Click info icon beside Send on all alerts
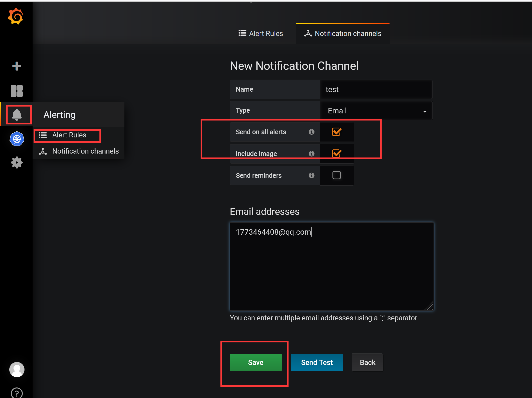 [311, 132]
